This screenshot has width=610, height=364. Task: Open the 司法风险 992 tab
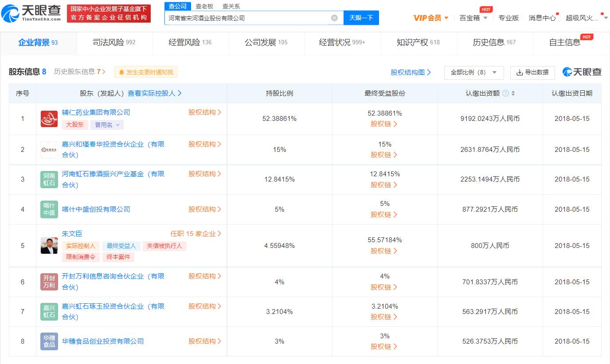(114, 43)
